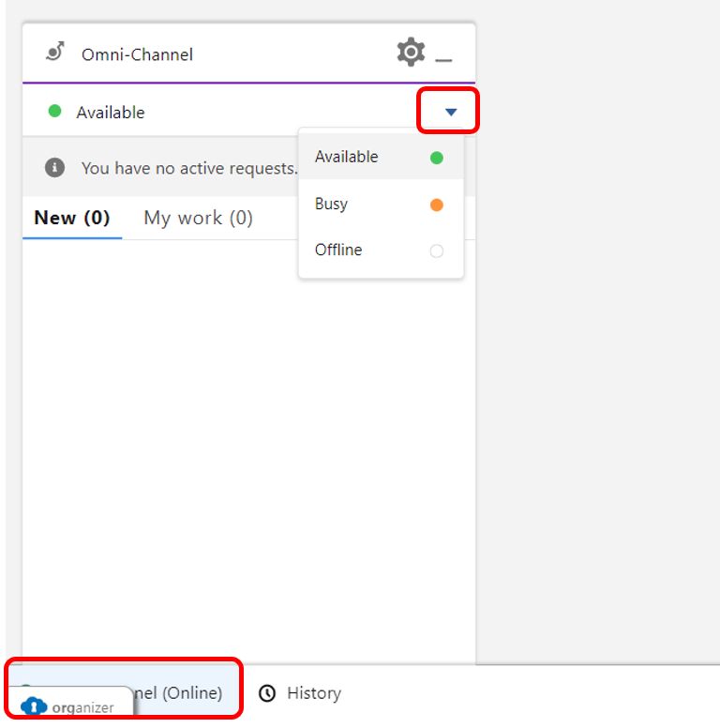Viewport: 720px width, 728px height.
Task: Open Omni-Channel settings gear
Action: tap(411, 53)
